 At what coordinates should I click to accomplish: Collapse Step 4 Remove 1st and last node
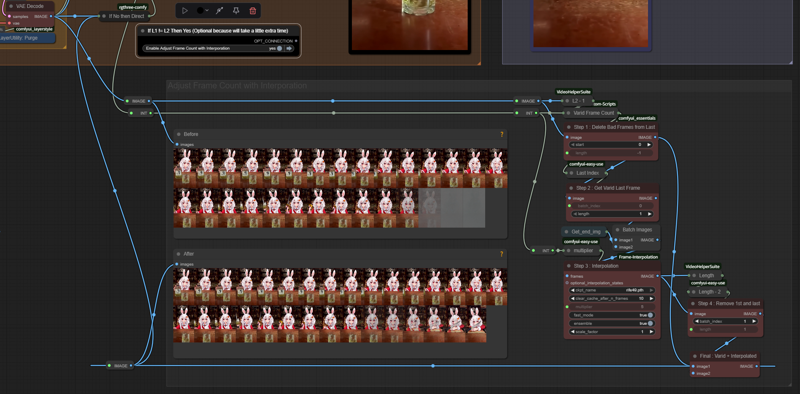coord(693,303)
